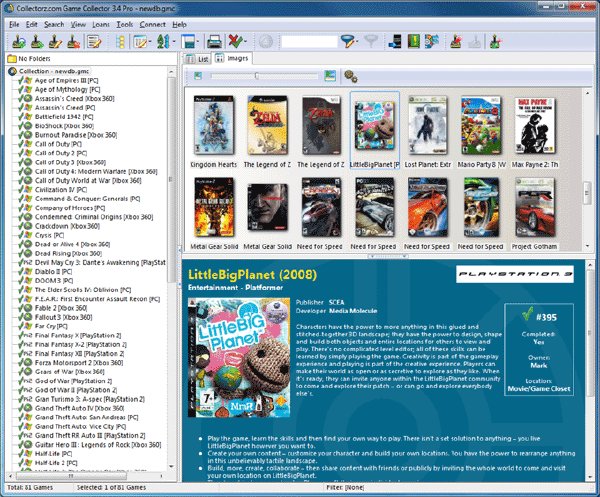Click the details template layout icon
Image resolution: width=600 pixels, height=497 pixels.
tap(188, 41)
